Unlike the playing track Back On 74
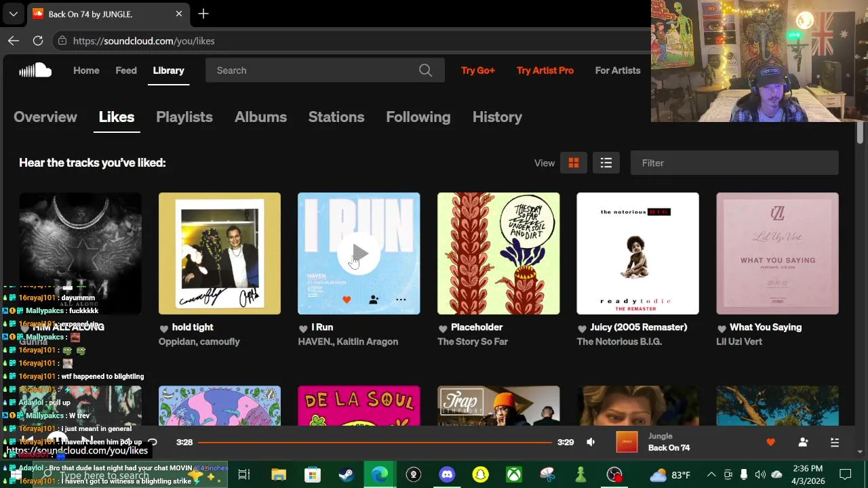Screen dimensions: 868x488 point(770,442)
